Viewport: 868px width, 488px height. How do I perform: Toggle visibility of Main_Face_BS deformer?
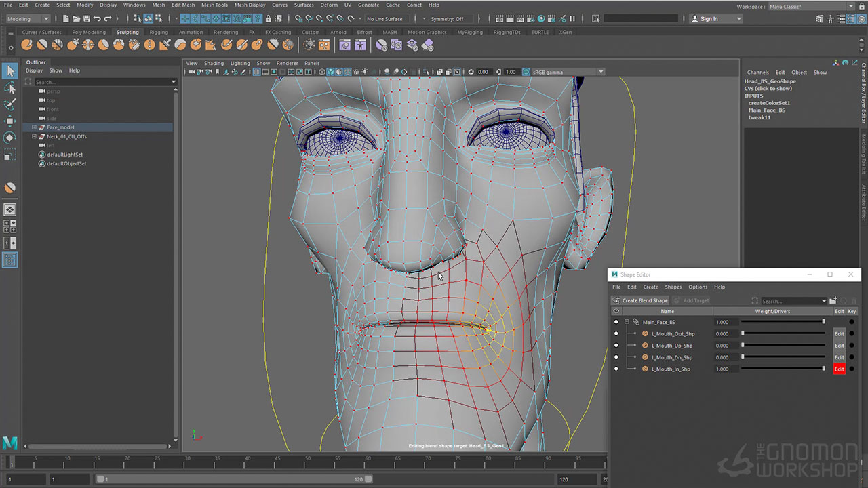[616, 322]
